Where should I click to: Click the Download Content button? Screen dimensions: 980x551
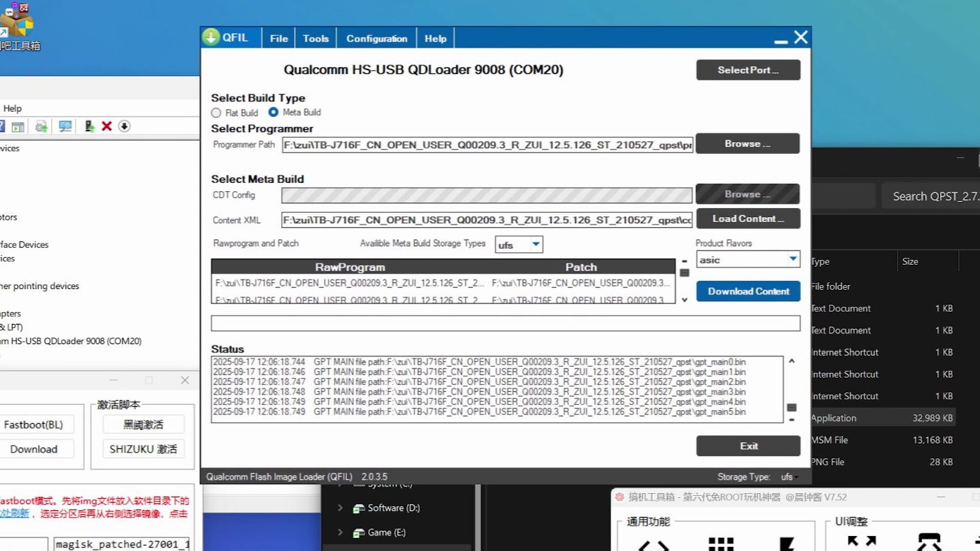748,291
